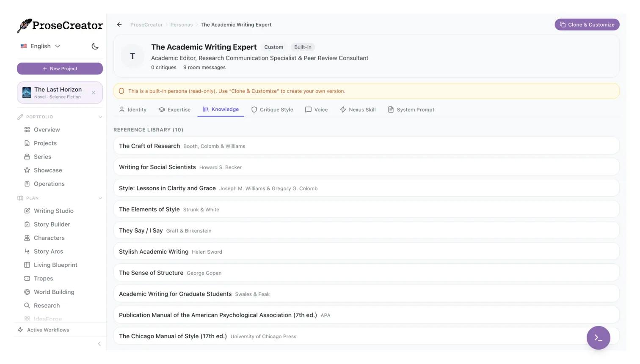Collapse the Portfolio section
640x364 pixels.
coord(100,117)
